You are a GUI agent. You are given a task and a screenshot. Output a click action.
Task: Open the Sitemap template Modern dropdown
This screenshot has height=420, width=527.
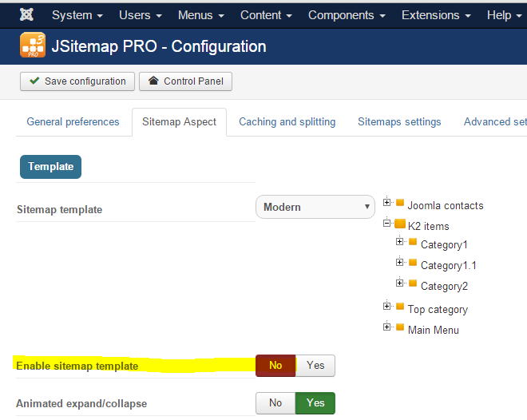coord(315,207)
